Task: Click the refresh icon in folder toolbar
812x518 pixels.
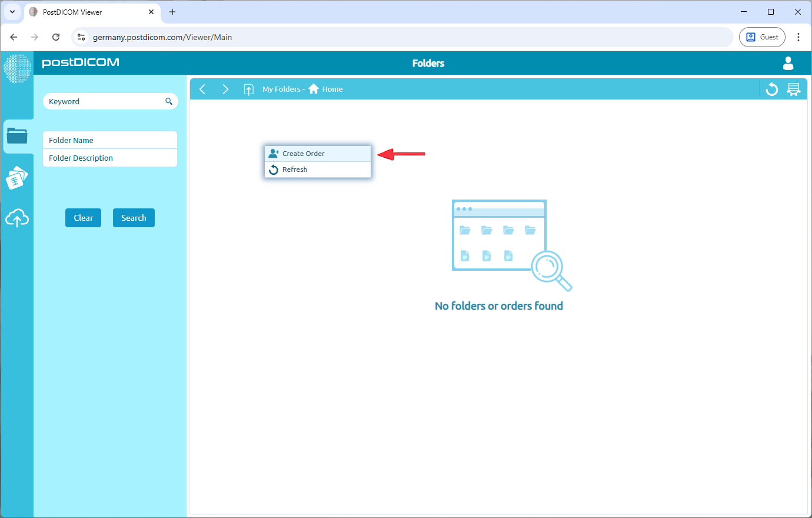Action: (x=772, y=89)
